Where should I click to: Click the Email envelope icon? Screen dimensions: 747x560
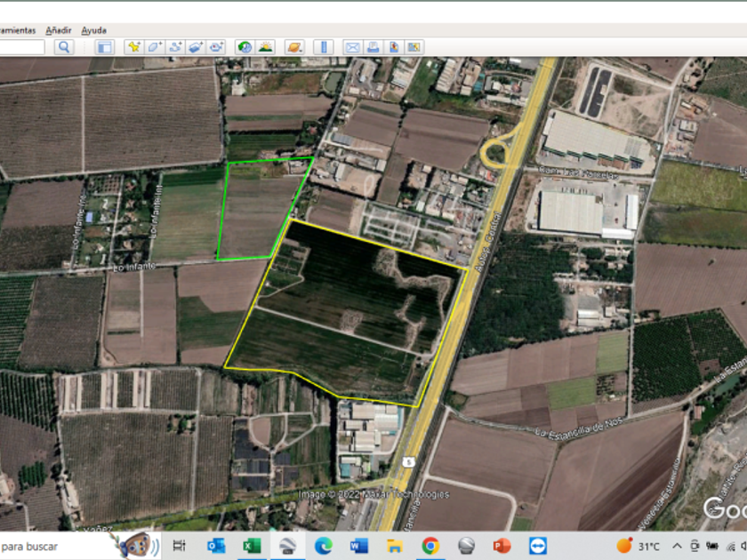tap(352, 47)
